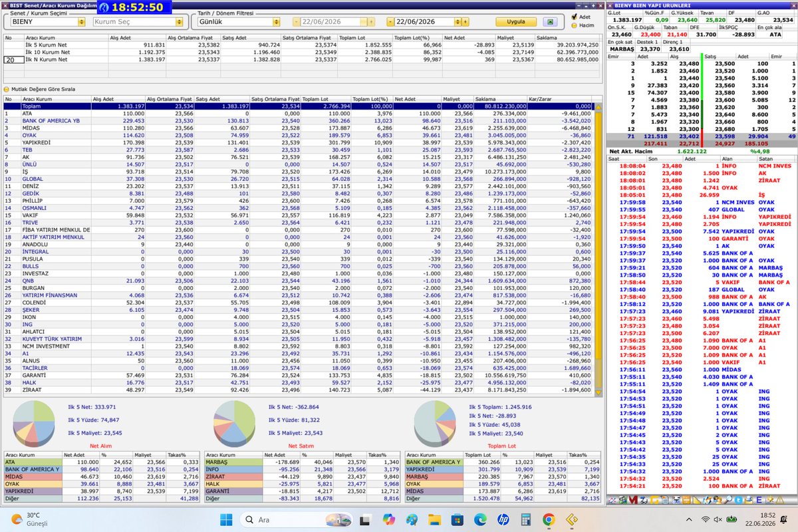Show hidden system tray icons chevron
This screenshot has height=532, width=798.
pyautogui.click(x=688, y=519)
